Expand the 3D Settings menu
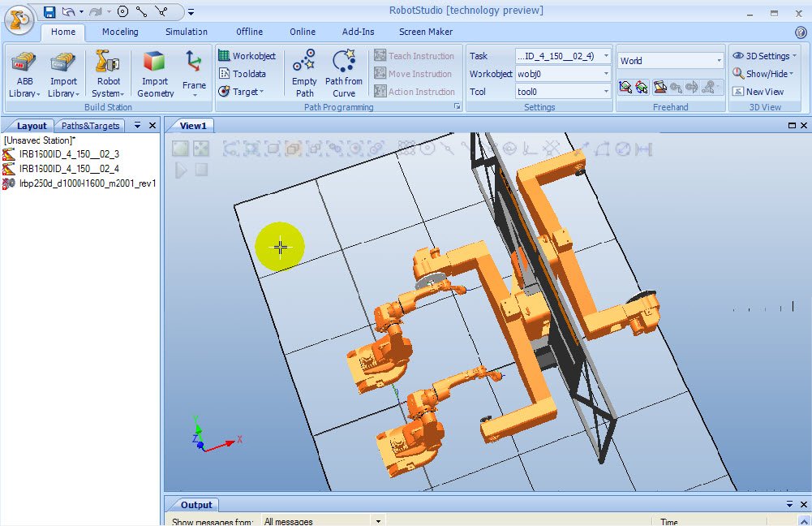Screen dimensions: 812x526 click(764, 55)
